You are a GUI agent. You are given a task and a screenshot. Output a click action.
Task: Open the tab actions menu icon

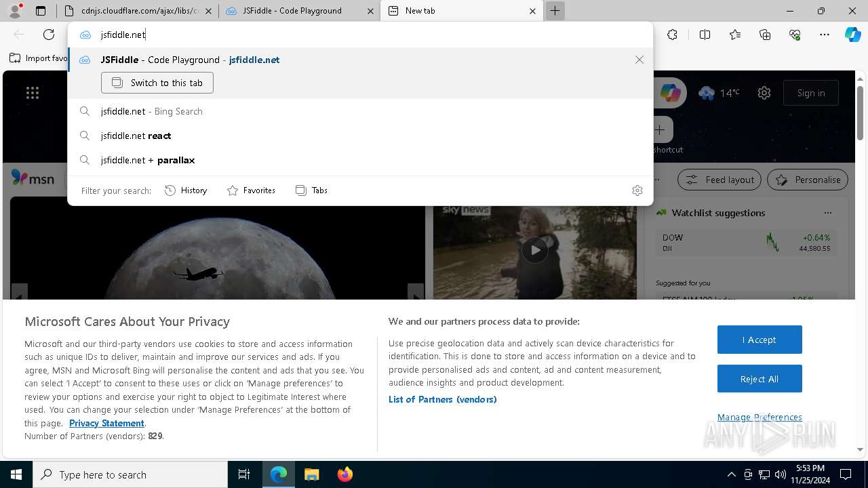(x=41, y=11)
